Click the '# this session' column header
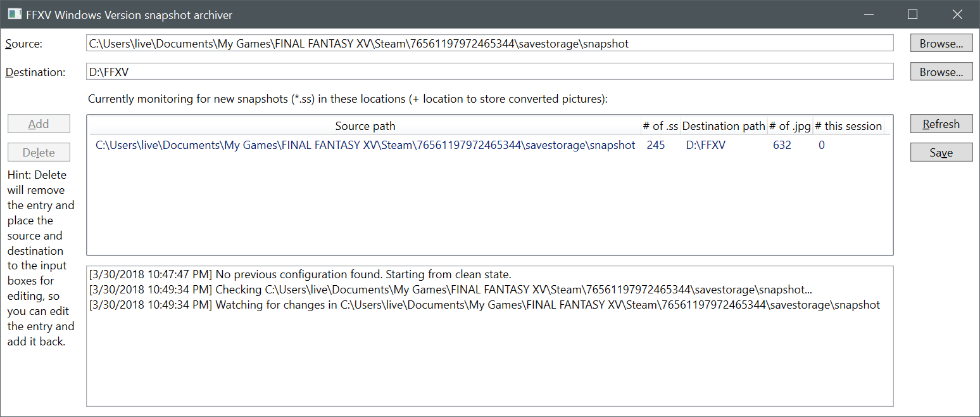This screenshot has height=417, width=980. (848, 126)
